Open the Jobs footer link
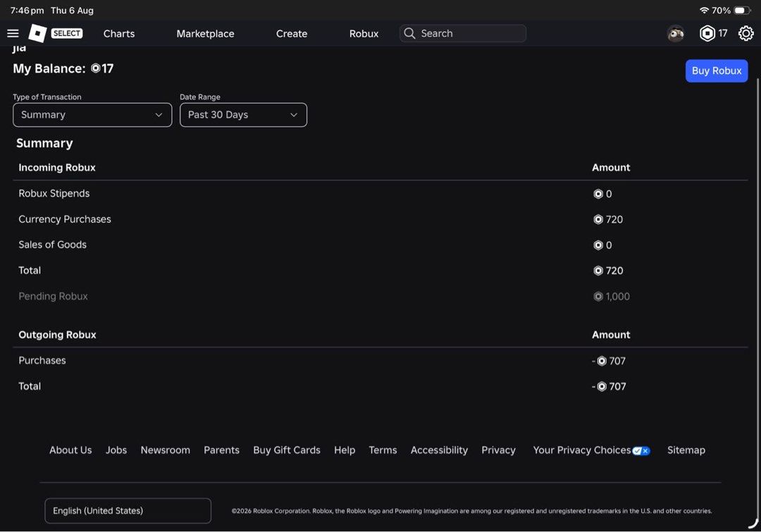 pos(116,450)
